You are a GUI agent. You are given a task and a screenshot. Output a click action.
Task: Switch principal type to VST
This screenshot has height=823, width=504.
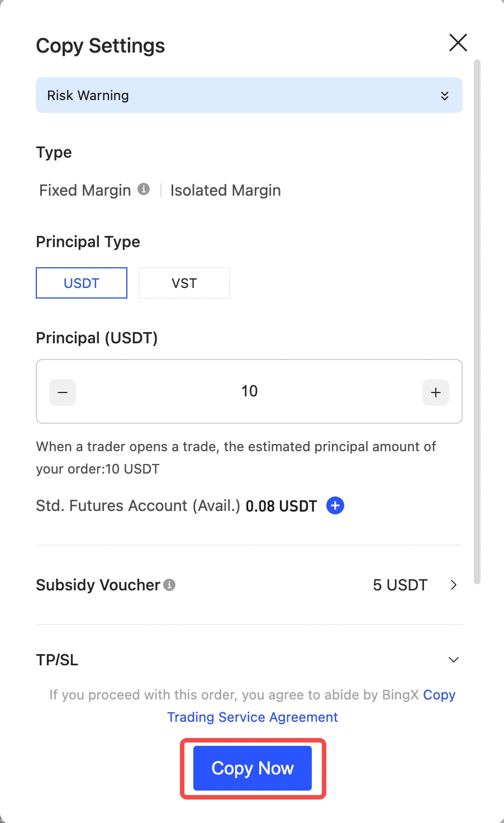point(184,283)
